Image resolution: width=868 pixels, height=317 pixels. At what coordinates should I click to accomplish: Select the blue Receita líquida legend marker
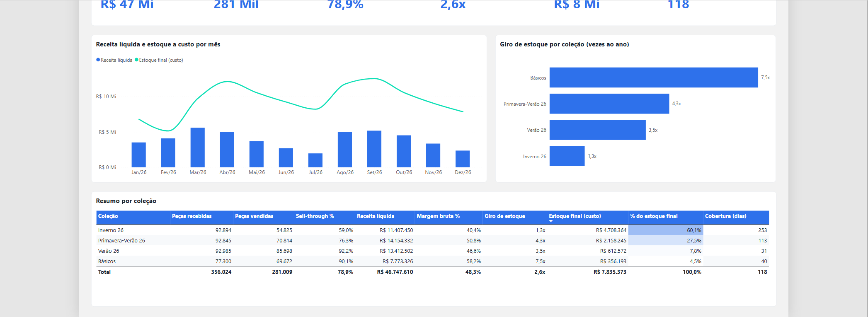(x=98, y=60)
